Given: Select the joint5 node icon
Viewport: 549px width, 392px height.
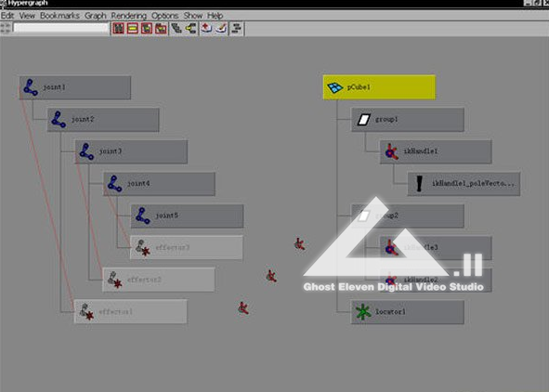Looking at the screenshot, I should (142, 216).
